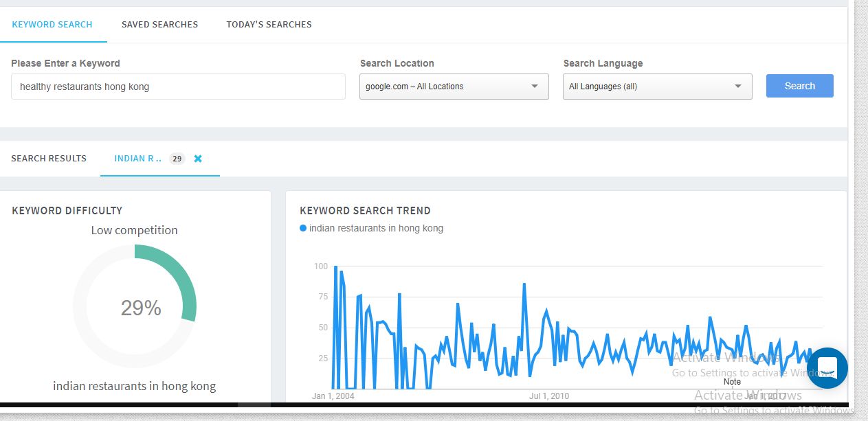
Task: Click the Jan 1, 2004 x-axis label
Action: [333, 396]
